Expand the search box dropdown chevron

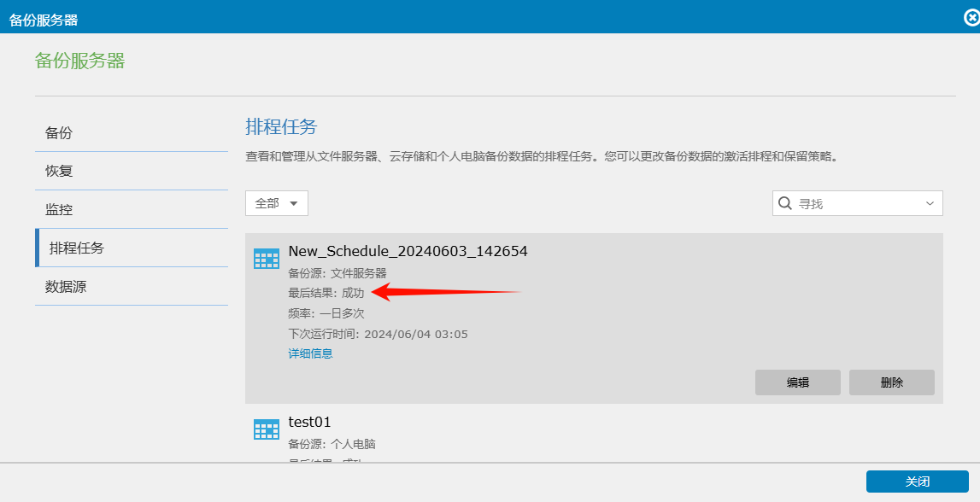coord(930,203)
